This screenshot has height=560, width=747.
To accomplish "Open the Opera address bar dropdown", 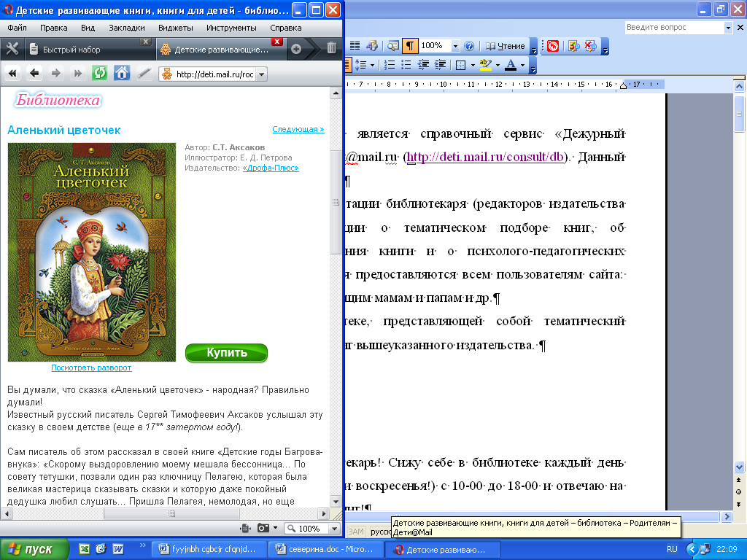I will point(261,74).
